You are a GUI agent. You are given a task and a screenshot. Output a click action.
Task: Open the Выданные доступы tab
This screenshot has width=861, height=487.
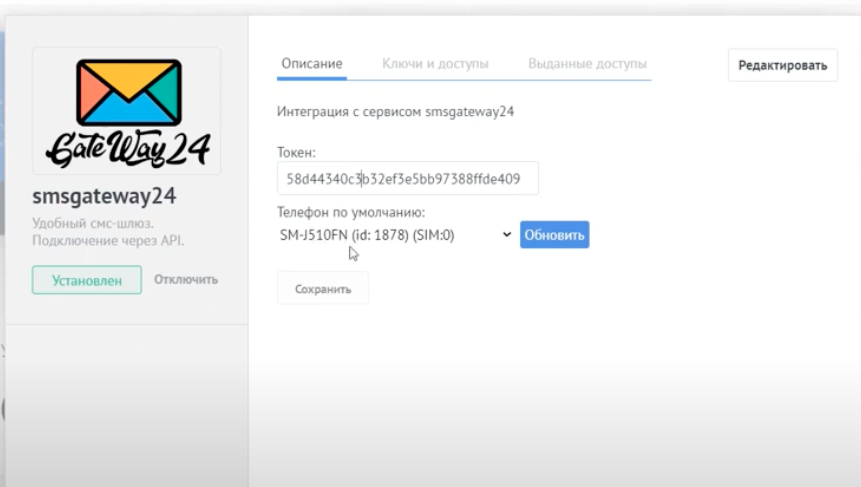click(x=588, y=64)
